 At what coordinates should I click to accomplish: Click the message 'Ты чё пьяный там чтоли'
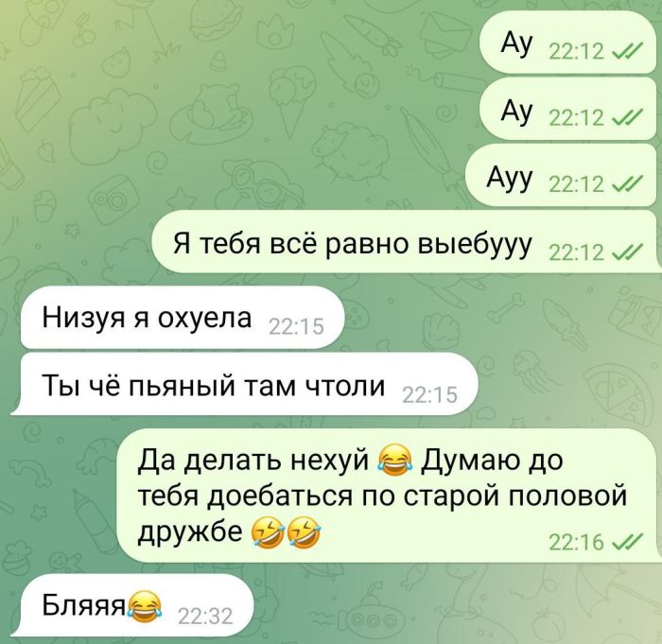point(245,384)
